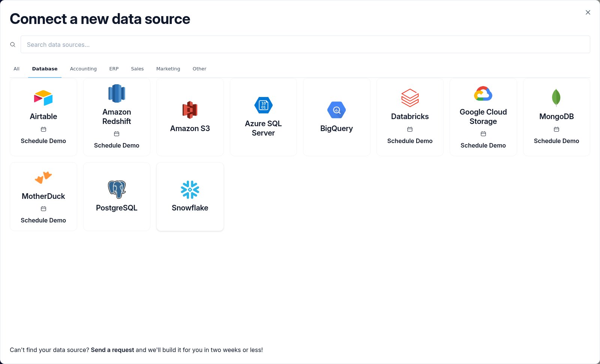Click the MotherDuck name label
This screenshot has height=364, width=600.
click(x=43, y=196)
